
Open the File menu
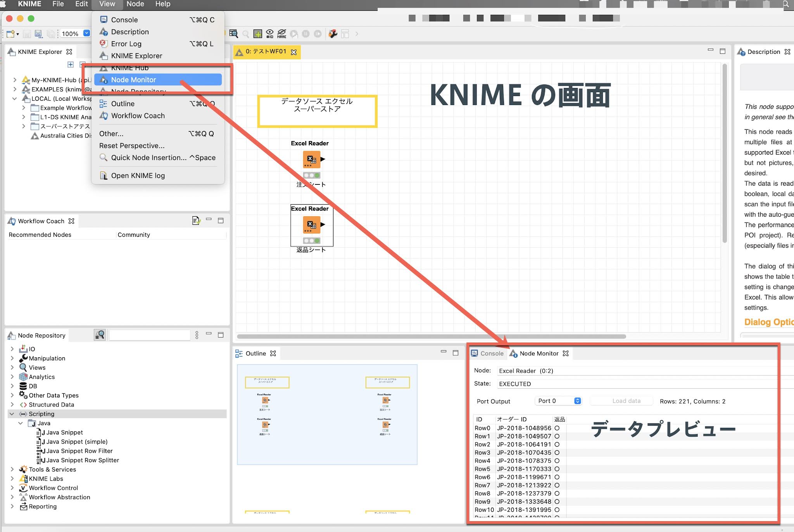(58, 4)
